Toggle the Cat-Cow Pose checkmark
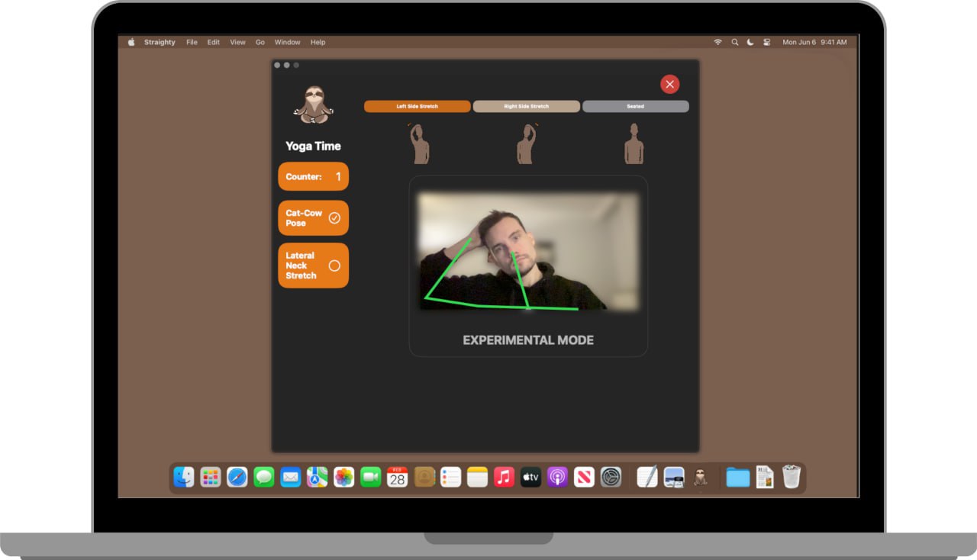Screen dimensions: 977x560 (x=334, y=218)
